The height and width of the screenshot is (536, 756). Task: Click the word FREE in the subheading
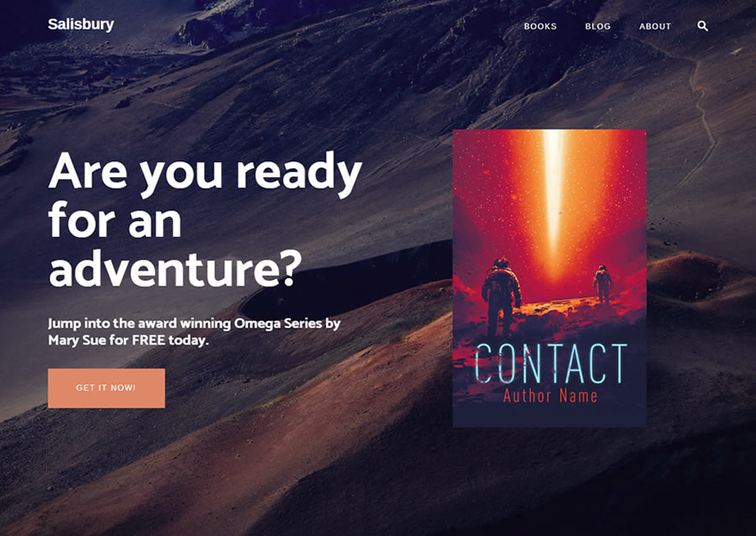(x=149, y=340)
